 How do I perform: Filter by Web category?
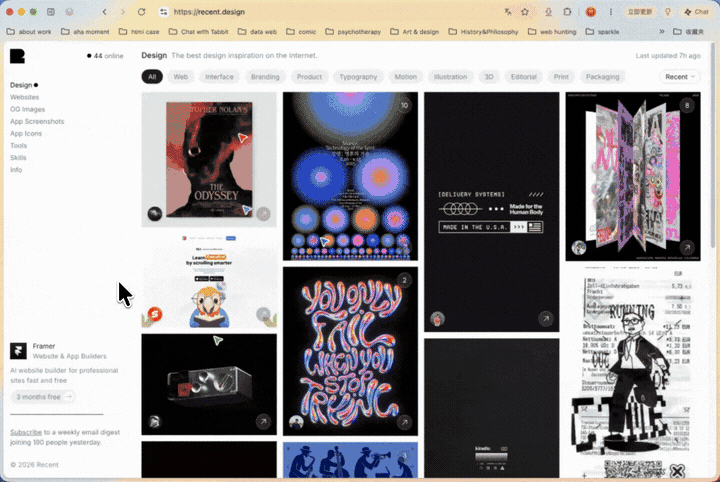(180, 77)
